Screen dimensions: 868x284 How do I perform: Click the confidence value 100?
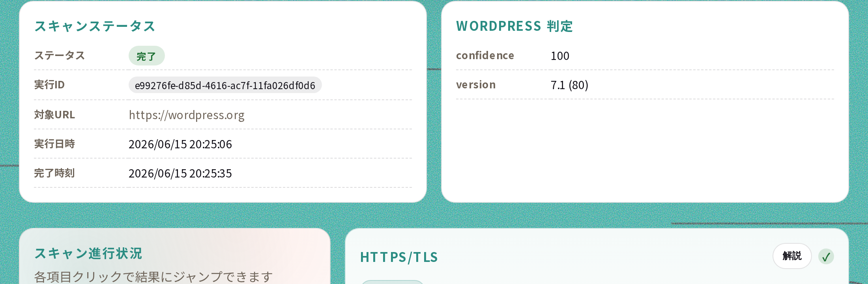click(x=560, y=56)
